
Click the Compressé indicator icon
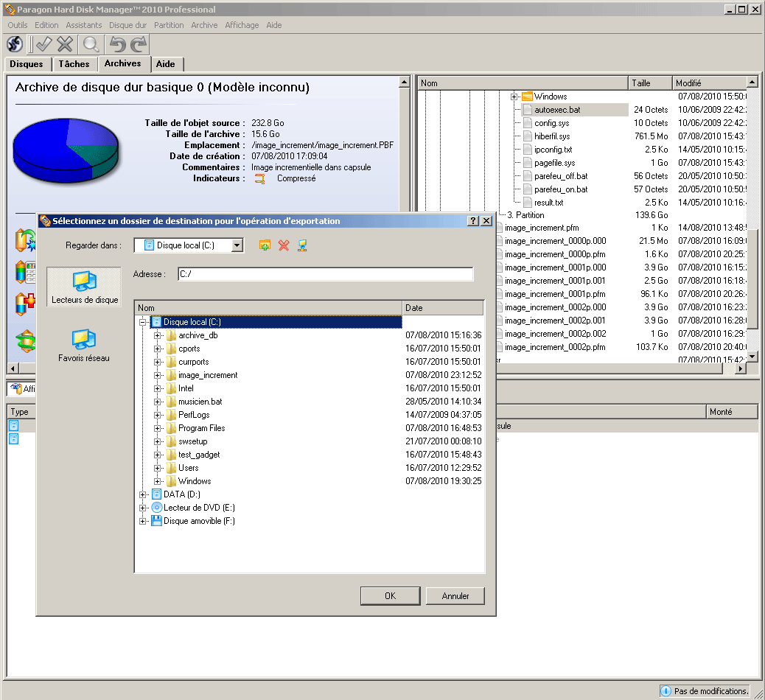tap(260, 179)
